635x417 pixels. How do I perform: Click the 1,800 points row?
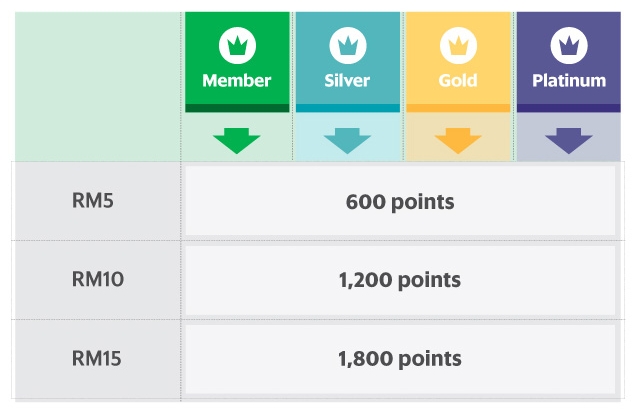tap(400, 358)
